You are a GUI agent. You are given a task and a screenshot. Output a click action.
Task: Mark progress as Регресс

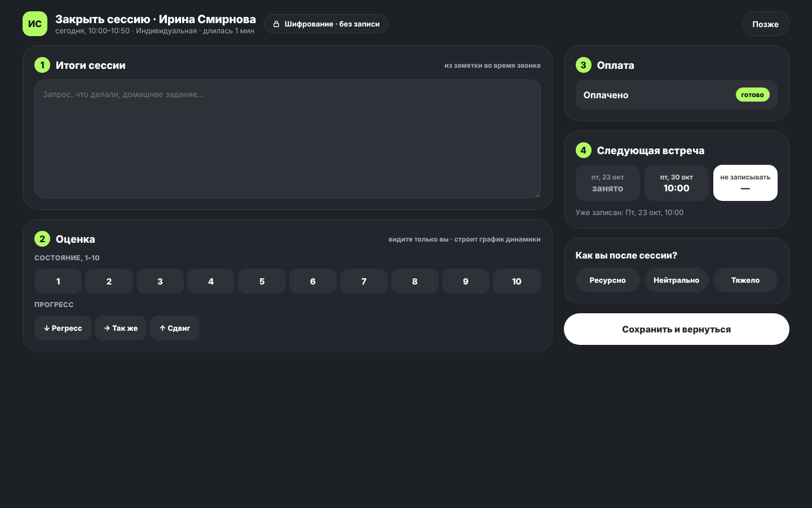coord(63,328)
